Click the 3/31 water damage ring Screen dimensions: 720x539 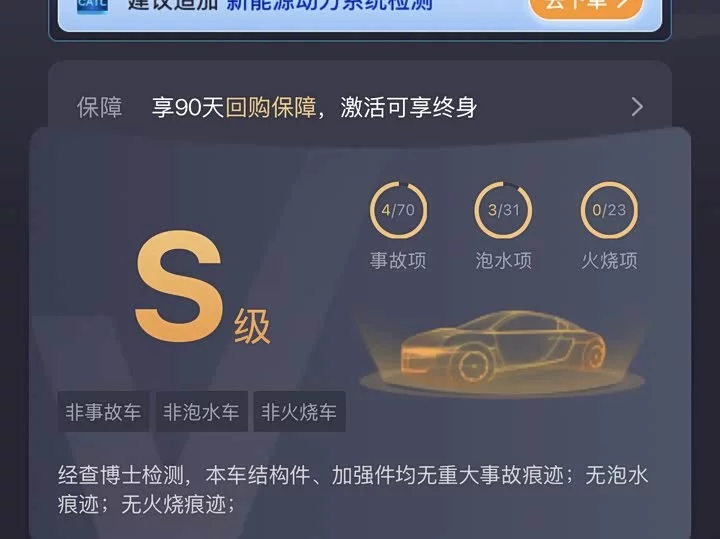pos(503,210)
